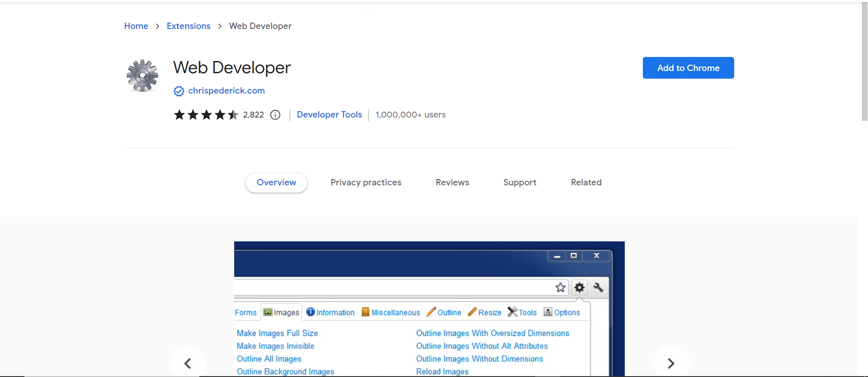Navigate to Extensions breadcrumb link
This screenshot has width=868, height=377.
click(189, 26)
